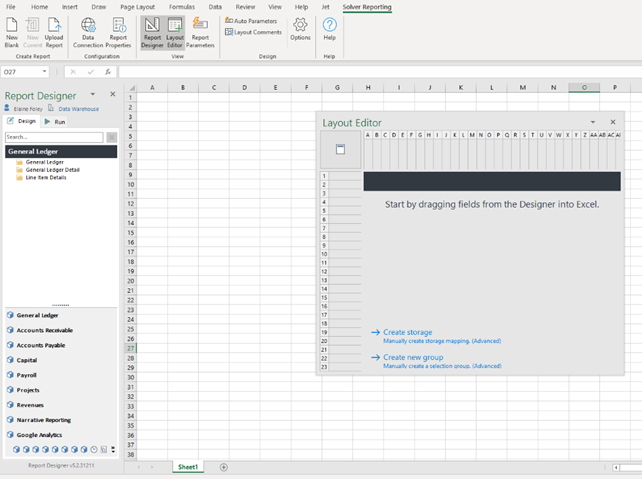The image size is (642, 479).
Task: Toggle Auto Parameters in the Design group
Action: pos(251,20)
